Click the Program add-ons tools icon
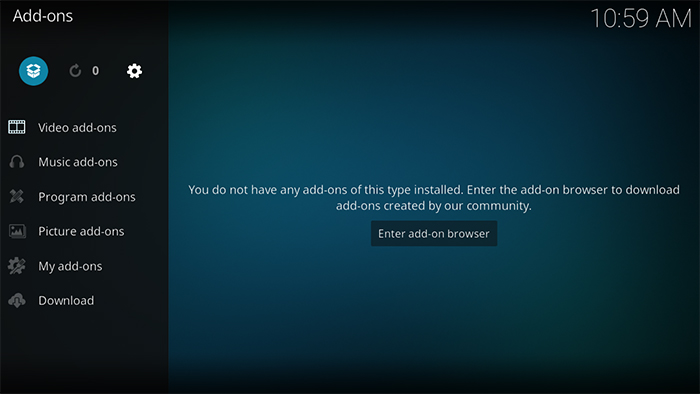This screenshot has width=700, height=394. tap(17, 196)
